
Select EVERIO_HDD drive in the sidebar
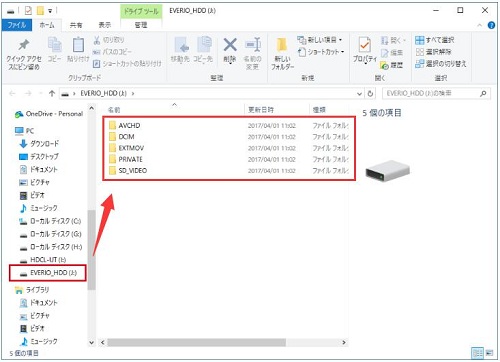coord(48,273)
